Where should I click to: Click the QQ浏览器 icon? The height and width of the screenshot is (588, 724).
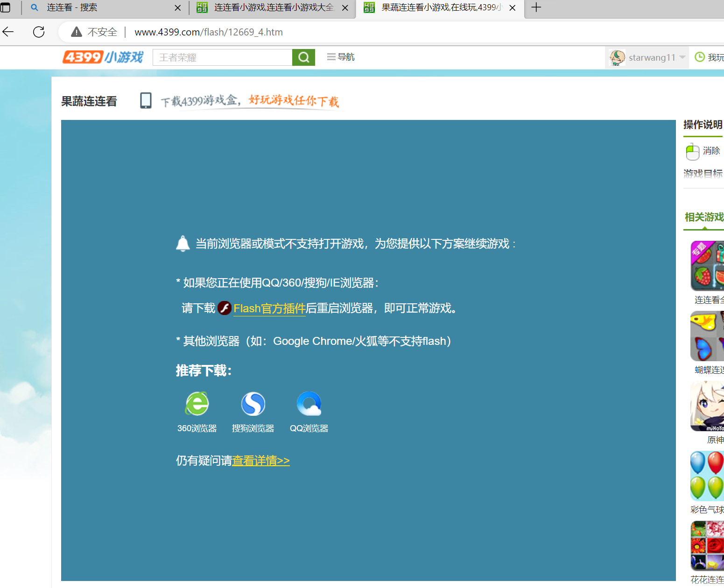point(309,403)
